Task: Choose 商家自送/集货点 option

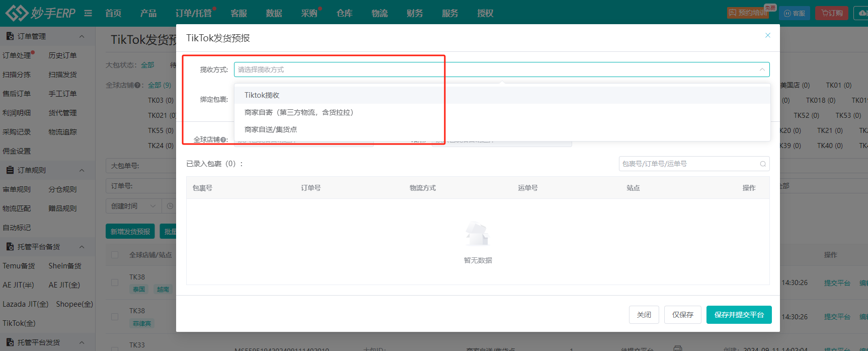Action: pyautogui.click(x=502, y=129)
